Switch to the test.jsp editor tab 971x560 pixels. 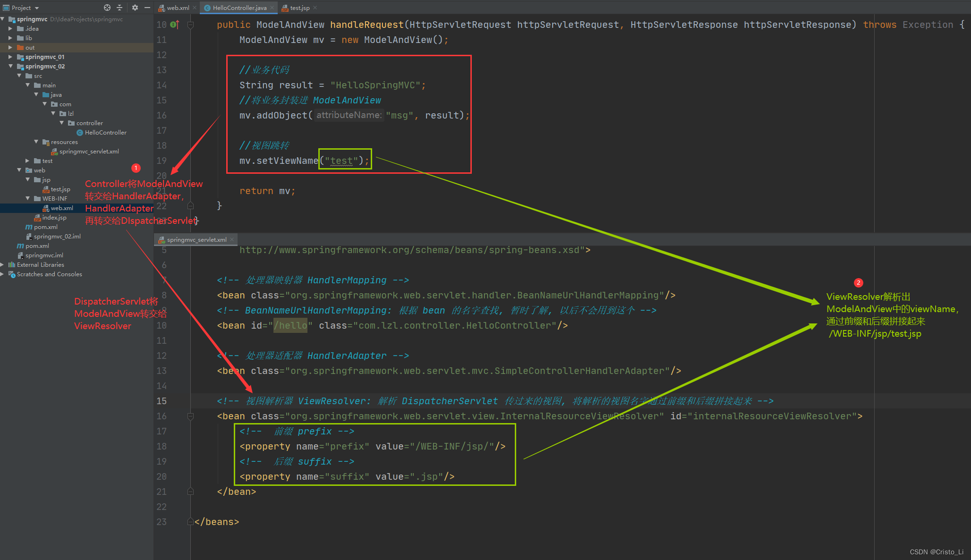(300, 8)
